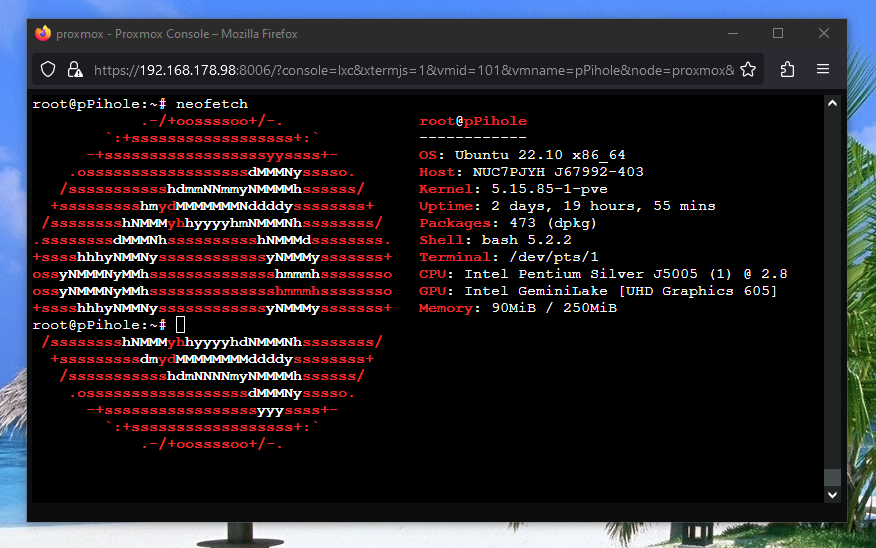Image resolution: width=876 pixels, height=548 pixels.
Task: Click the 'Host: NUC7PJYH J67992-403' line
Action: [x=531, y=172]
